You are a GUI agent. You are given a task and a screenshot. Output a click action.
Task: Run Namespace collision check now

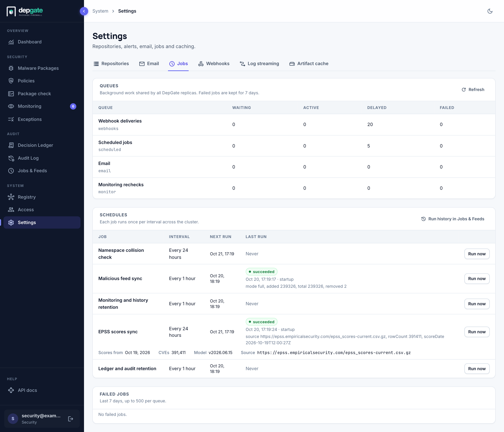click(477, 254)
